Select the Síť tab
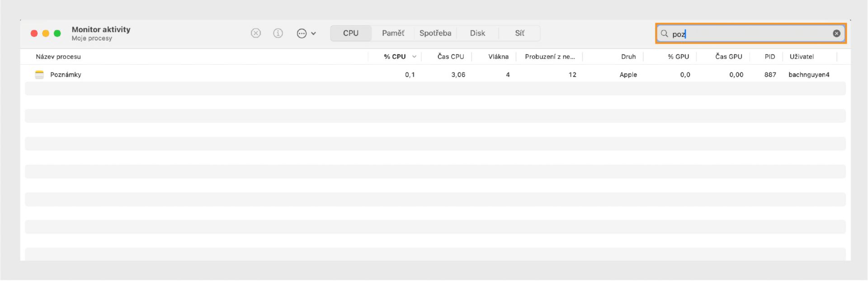This screenshot has width=868, height=281. point(519,33)
